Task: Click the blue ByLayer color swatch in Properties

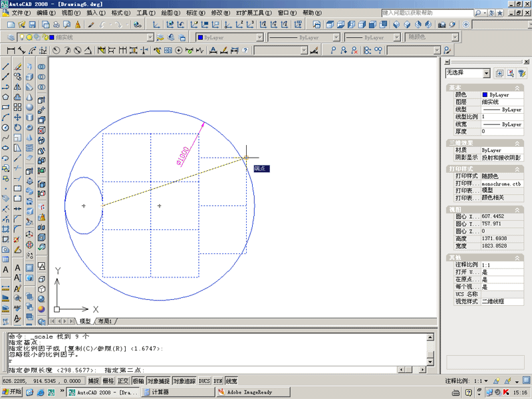Action: (485, 94)
